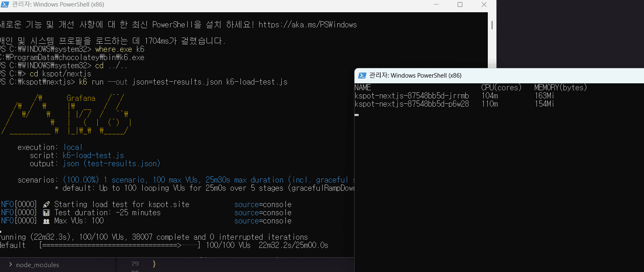
Task: Click the rocket icon beside Starting load test
Action: click(x=46, y=205)
